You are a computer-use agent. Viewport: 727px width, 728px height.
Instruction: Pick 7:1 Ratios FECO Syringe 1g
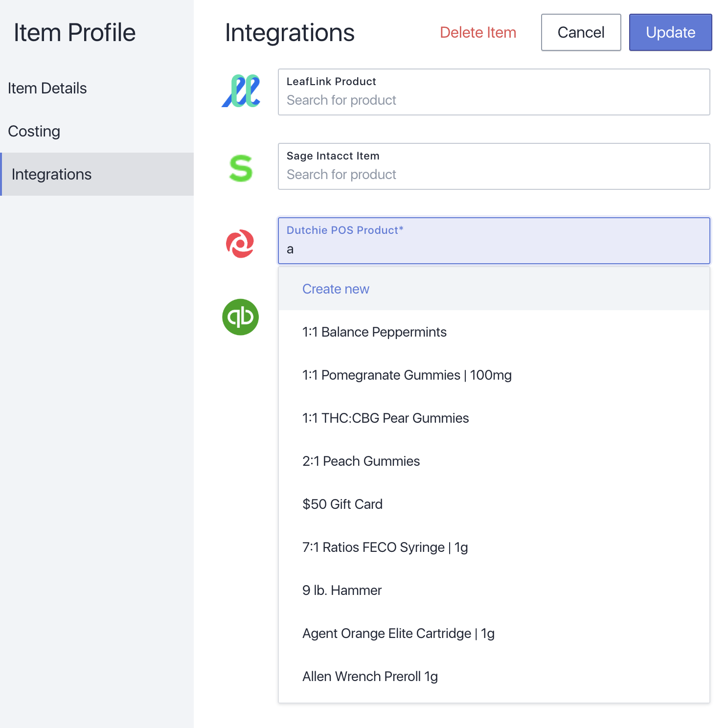pos(494,547)
